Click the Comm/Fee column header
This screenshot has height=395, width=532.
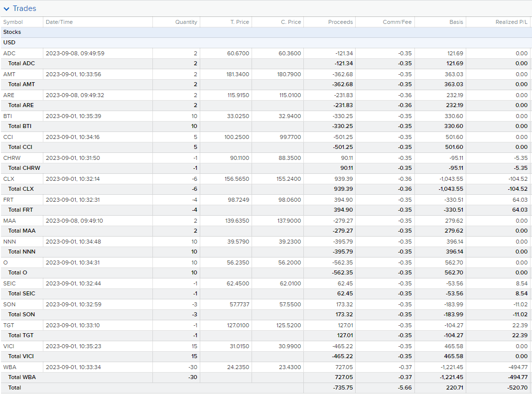397,22
